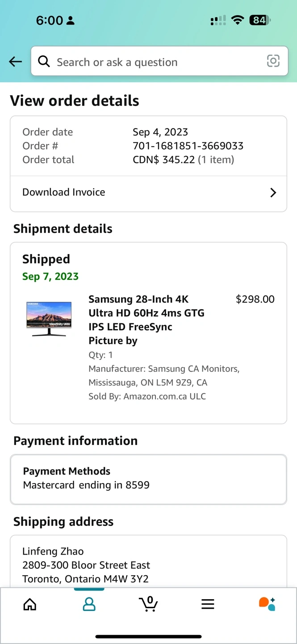Image resolution: width=297 pixels, height=644 pixels.
Task: Tap the Shipped Sep 7 status
Action: tap(50, 267)
